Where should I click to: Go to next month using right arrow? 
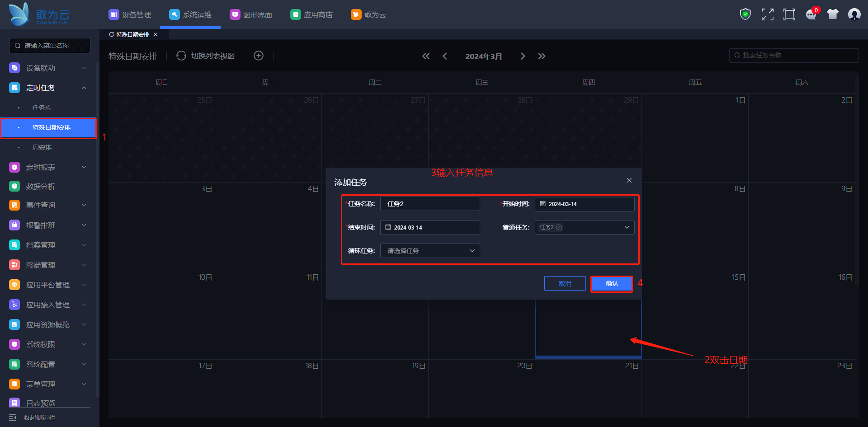[x=523, y=56]
